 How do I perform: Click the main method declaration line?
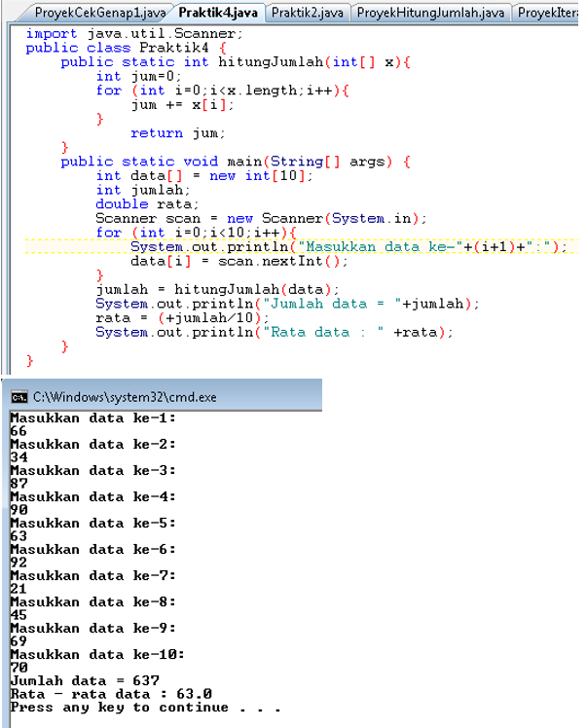(x=236, y=162)
